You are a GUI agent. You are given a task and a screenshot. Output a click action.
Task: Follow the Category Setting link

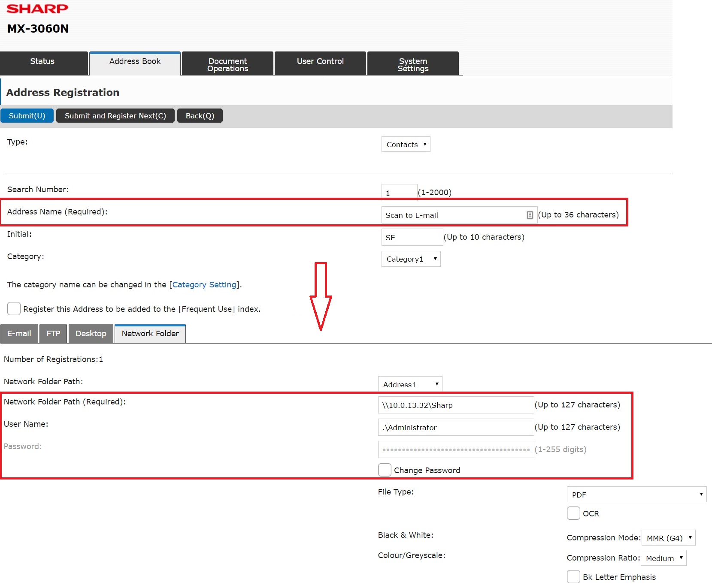point(204,285)
